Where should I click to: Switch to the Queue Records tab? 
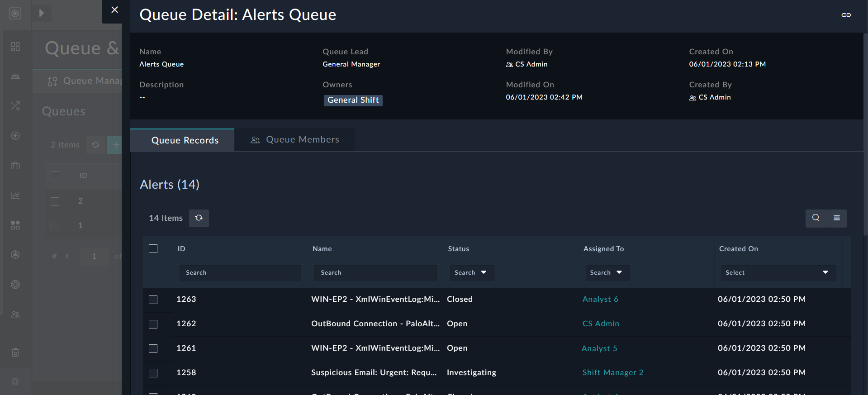pos(182,140)
